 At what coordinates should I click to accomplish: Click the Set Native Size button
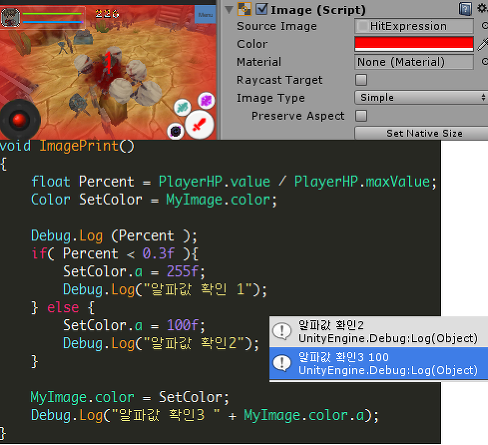421,134
